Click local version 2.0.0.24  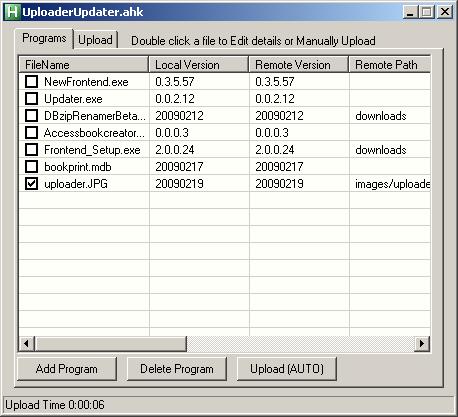point(174,150)
